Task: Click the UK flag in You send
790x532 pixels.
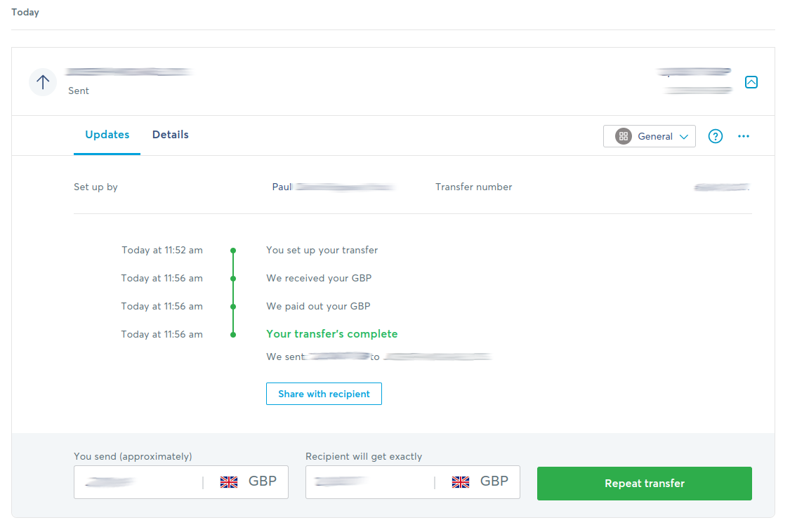Action: (229, 482)
